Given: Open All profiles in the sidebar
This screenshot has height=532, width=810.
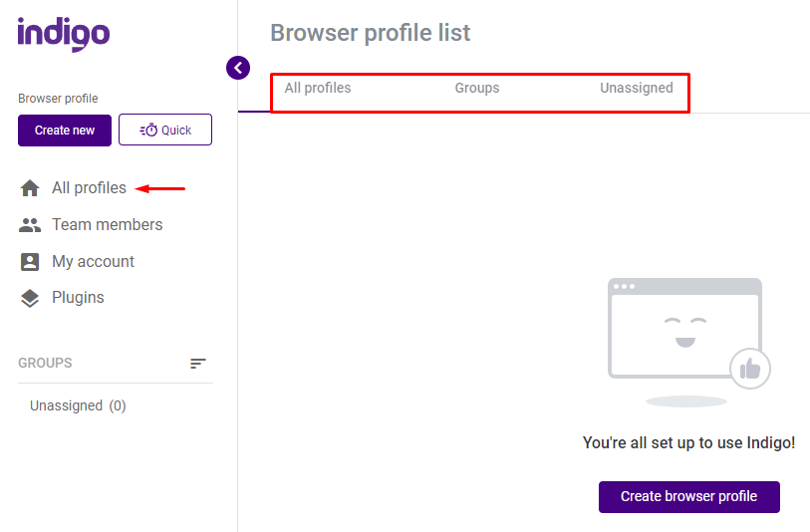Looking at the screenshot, I should pyautogui.click(x=89, y=188).
